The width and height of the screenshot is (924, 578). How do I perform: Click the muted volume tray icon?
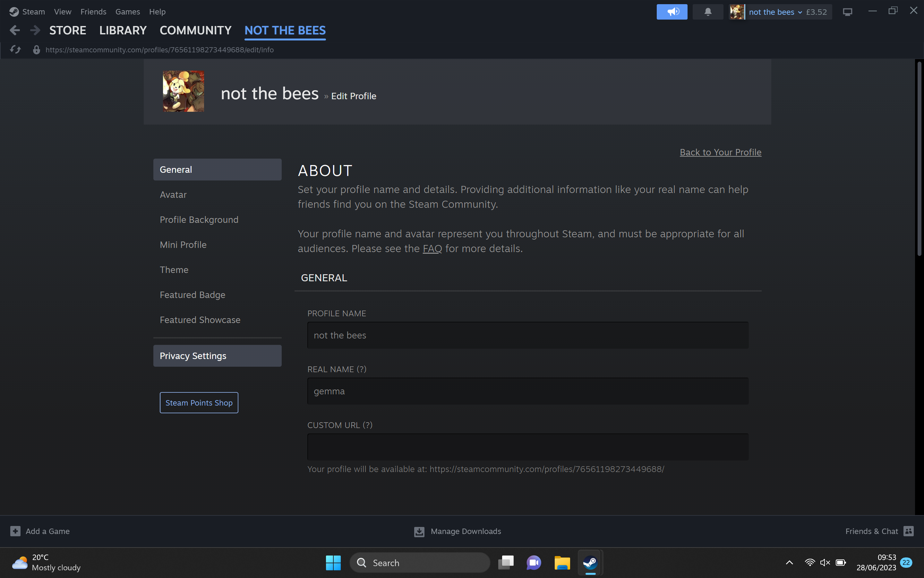click(825, 563)
